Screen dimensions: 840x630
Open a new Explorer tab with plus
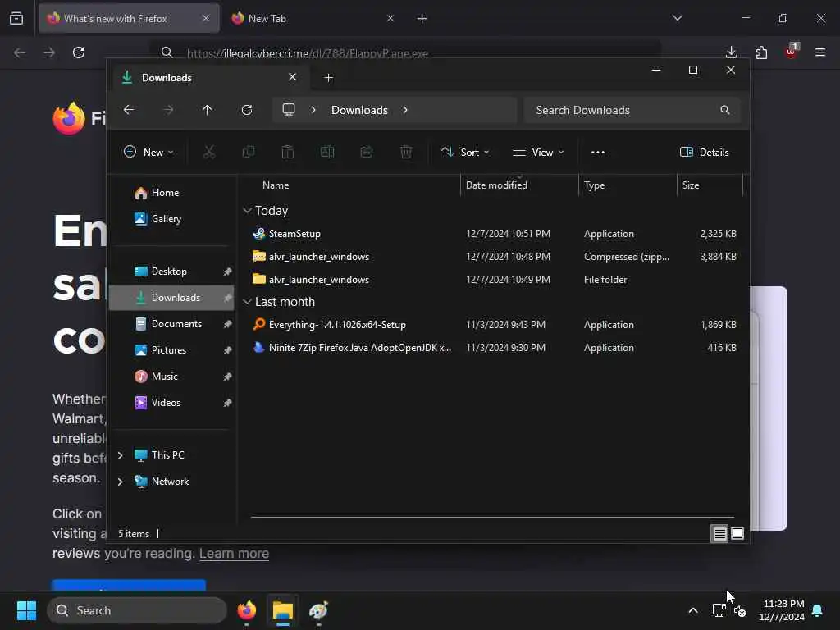pos(329,78)
